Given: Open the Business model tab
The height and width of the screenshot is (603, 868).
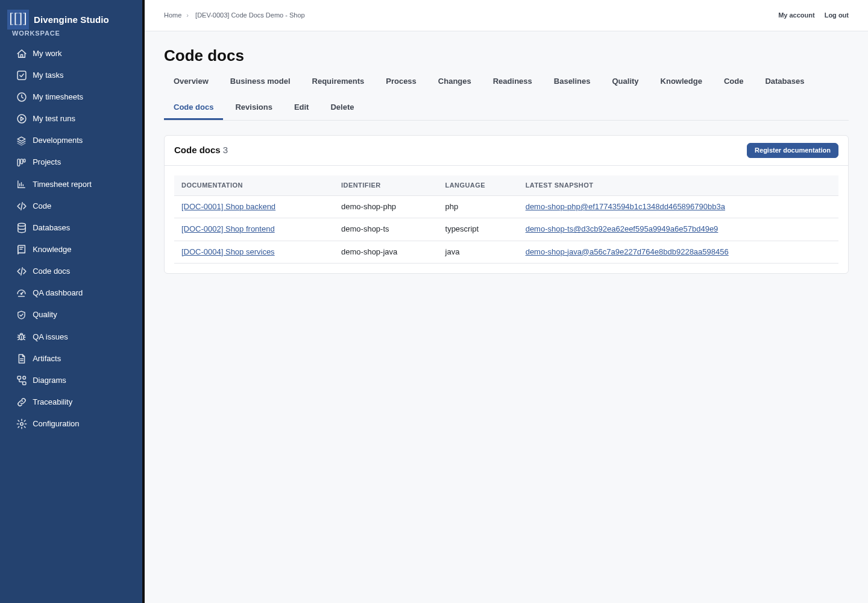Looking at the screenshot, I should pyautogui.click(x=260, y=81).
